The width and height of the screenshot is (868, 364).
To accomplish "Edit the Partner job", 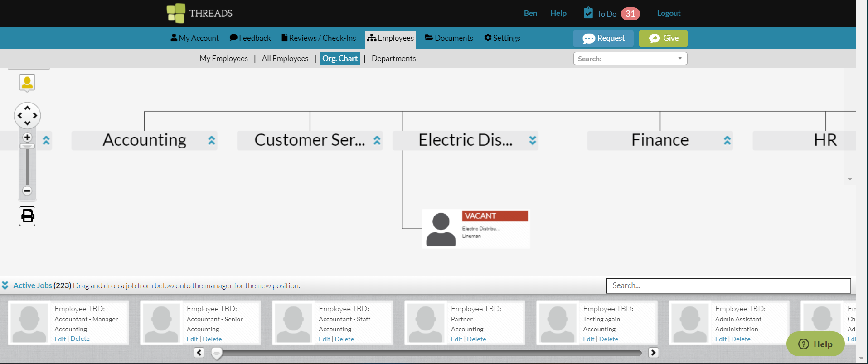I will click(x=456, y=339).
